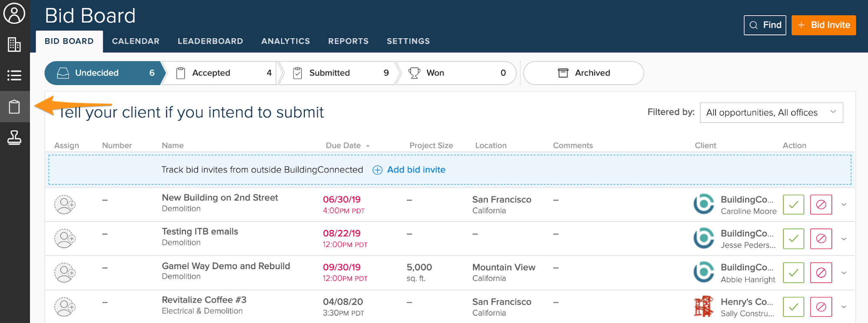This screenshot has height=323, width=868.
Task: Assign a user to New Building on 2nd Street
Action: (x=65, y=204)
